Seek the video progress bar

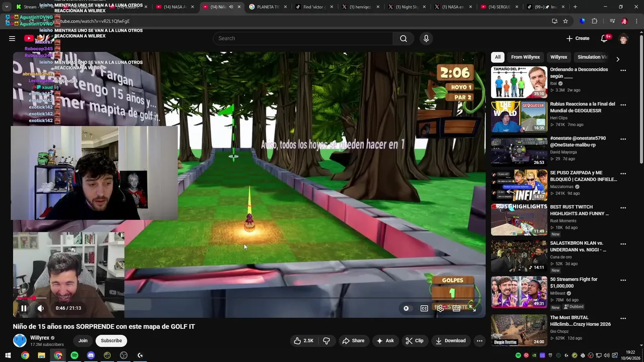point(250,298)
